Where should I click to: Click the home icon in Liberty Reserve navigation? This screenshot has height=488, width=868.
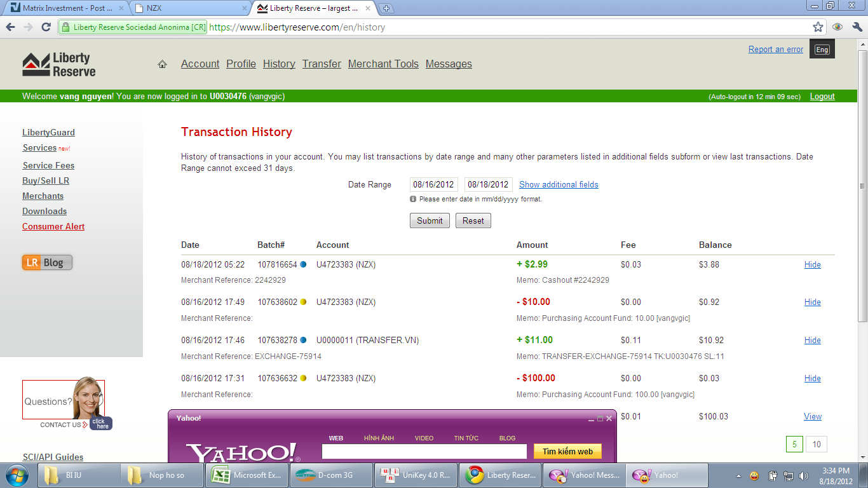[x=162, y=64]
